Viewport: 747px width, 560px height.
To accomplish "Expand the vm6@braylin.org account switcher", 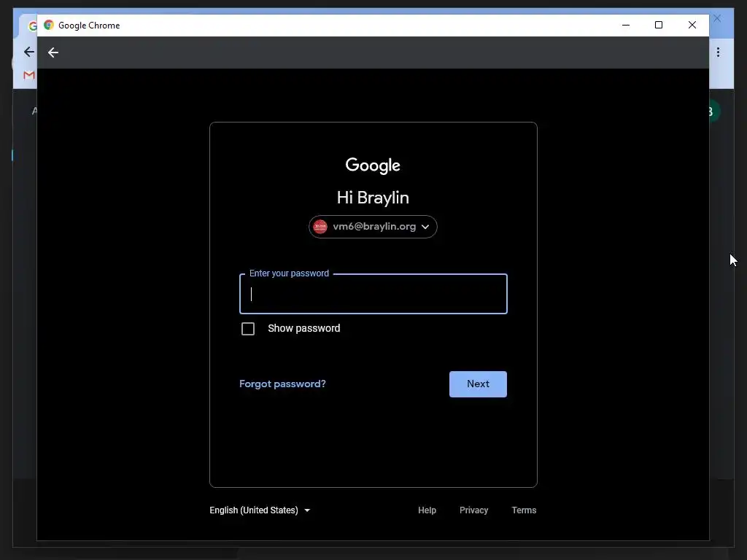I will [x=373, y=227].
